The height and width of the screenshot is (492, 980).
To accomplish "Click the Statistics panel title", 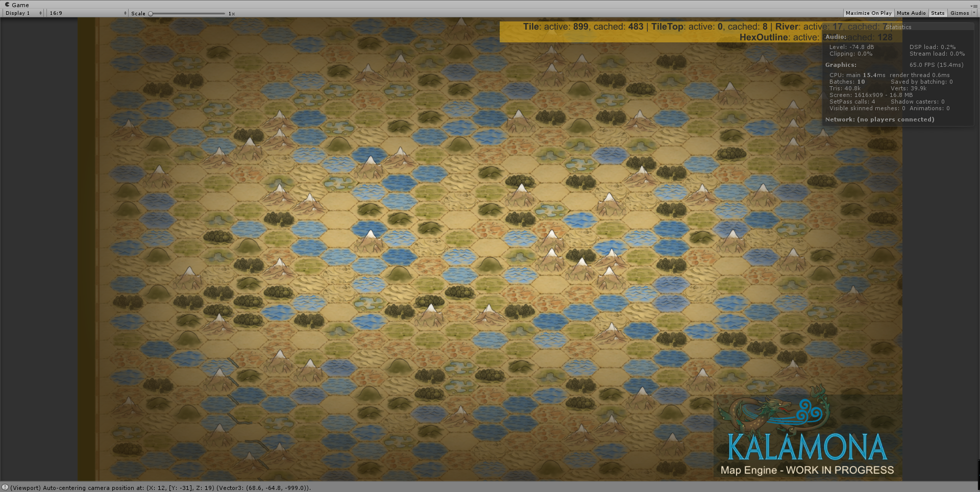I will click(898, 27).
